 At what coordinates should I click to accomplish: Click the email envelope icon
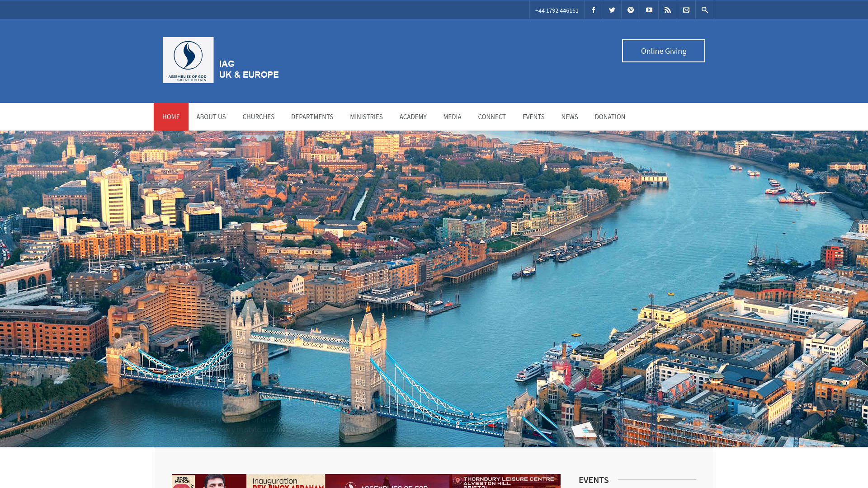686,10
